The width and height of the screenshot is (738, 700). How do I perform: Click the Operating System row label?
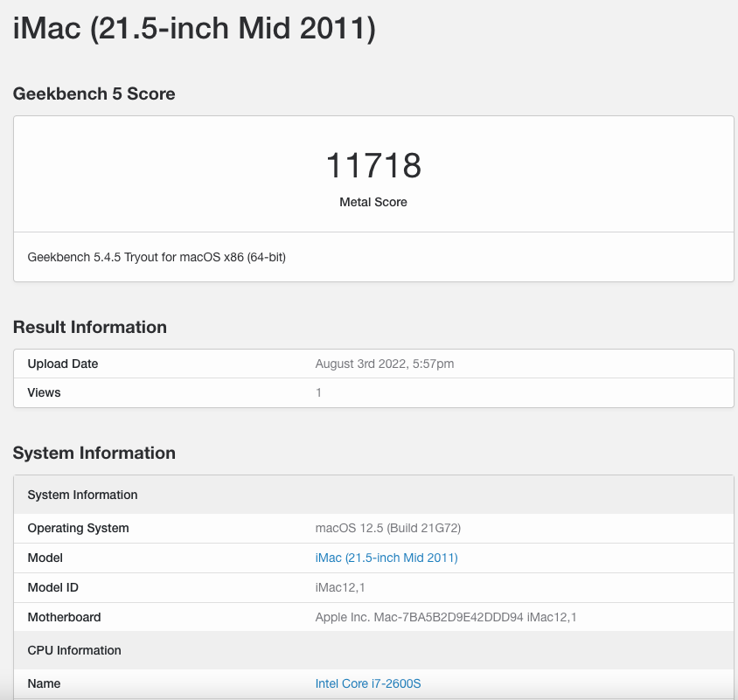coord(78,528)
